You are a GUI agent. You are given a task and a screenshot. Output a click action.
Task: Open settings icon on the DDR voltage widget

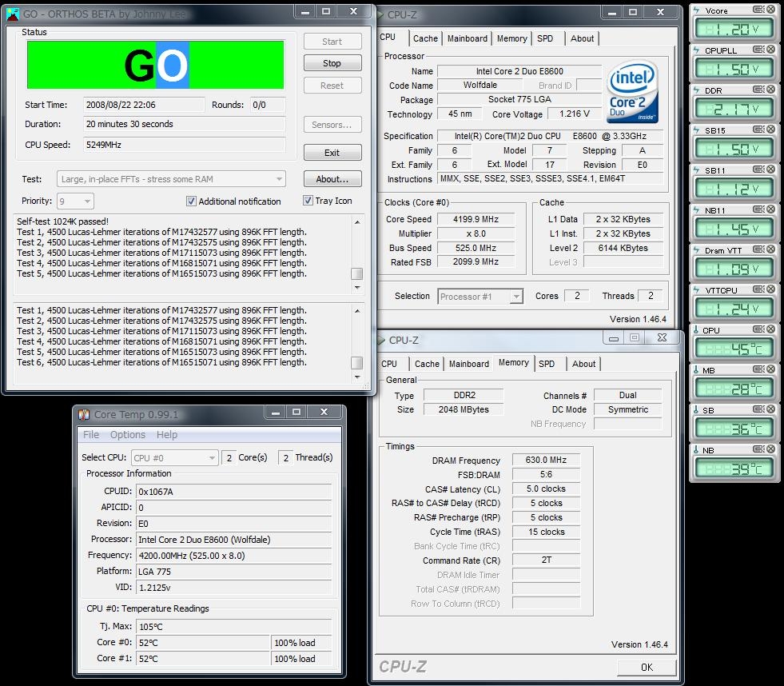coord(758,91)
